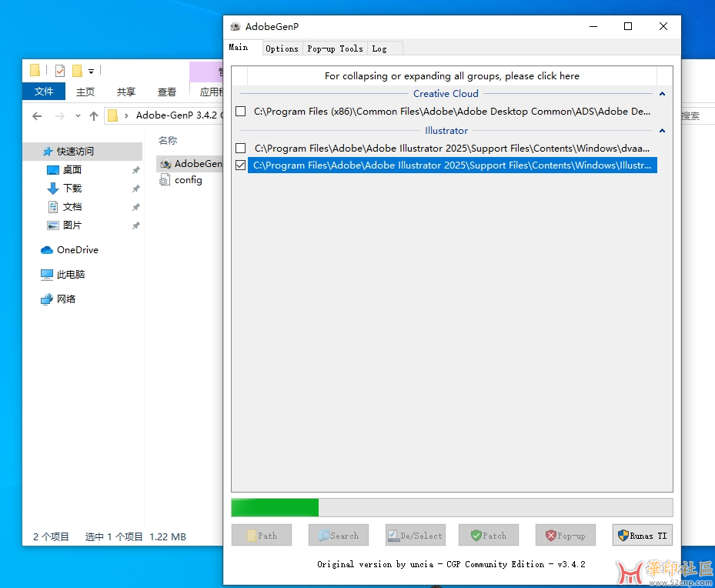The width and height of the screenshot is (715, 588).
Task: Click the De/Select button
Action: coord(416,536)
